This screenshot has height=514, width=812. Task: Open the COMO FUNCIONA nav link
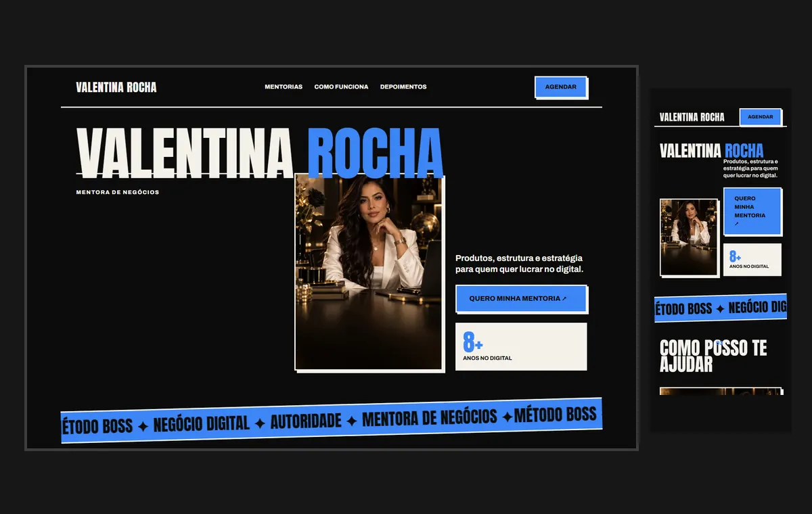pyautogui.click(x=341, y=87)
